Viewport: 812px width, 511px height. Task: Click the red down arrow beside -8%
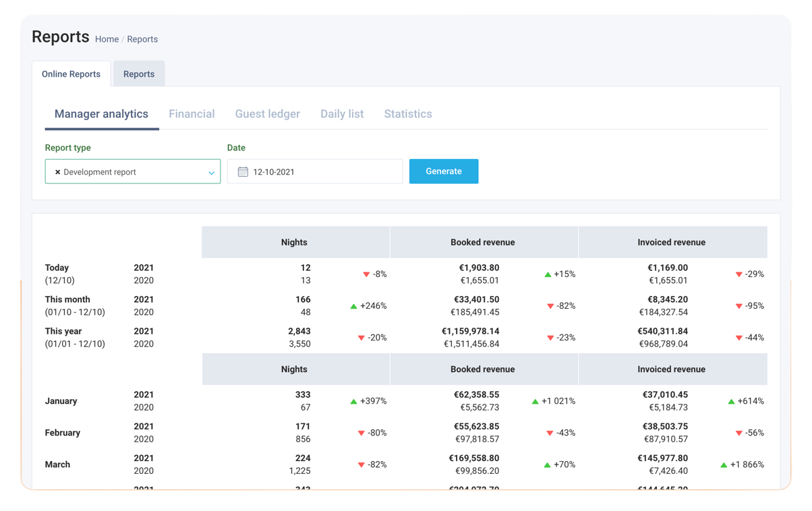366,274
